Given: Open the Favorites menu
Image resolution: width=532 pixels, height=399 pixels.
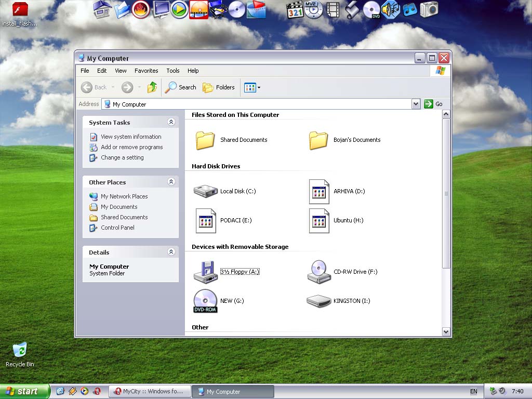Looking at the screenshot, I should (x=146, y=71).
